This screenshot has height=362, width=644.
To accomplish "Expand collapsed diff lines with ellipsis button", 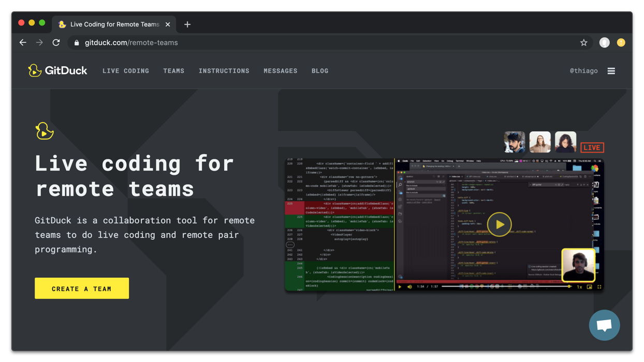I will [x=290, y=245].
